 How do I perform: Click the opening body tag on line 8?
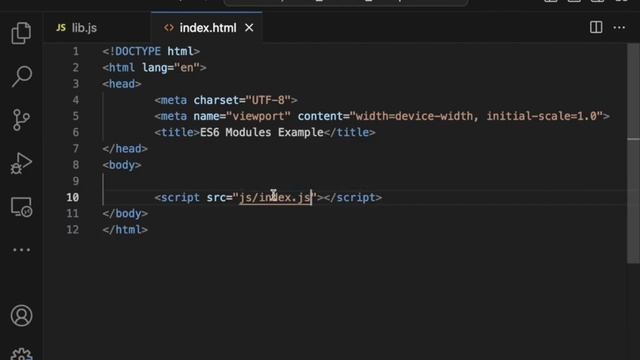122,165
